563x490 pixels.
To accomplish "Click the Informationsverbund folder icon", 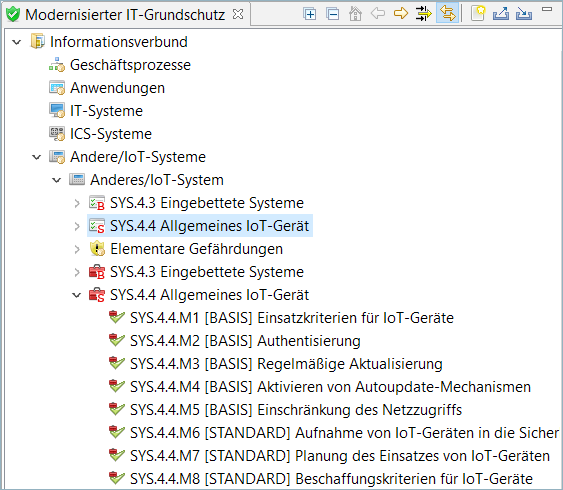I will pyautogui.click(x=37, y=41).
